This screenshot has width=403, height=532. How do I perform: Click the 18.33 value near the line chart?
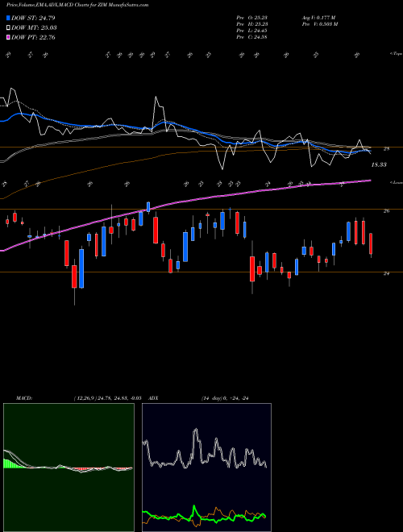point(379,165)
